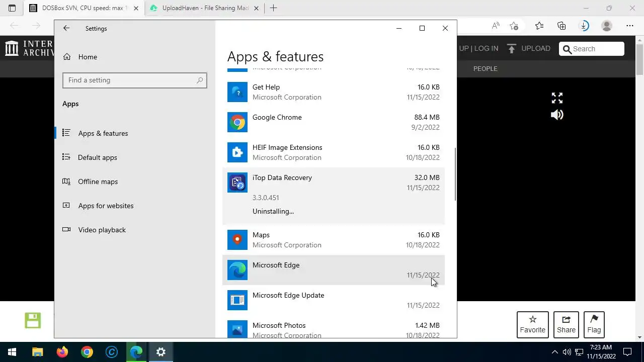Click Microsoft Edge icon in apps list
Image resolution: width=644 pixels, height=362 pixels.
(237, 270)
